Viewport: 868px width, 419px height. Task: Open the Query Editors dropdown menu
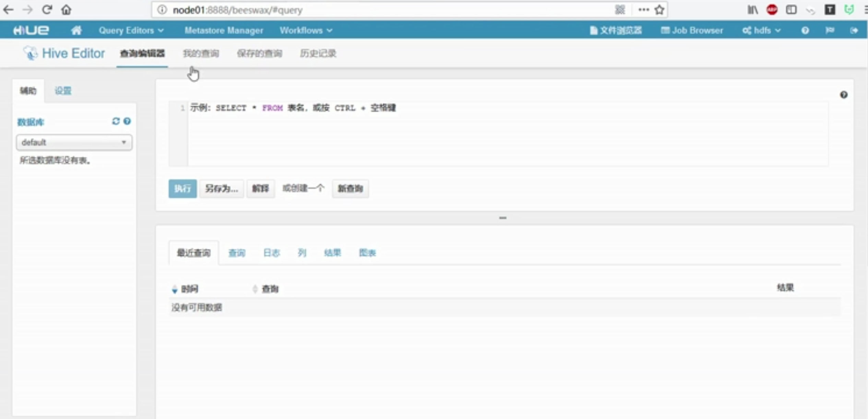tap(131, 31)
